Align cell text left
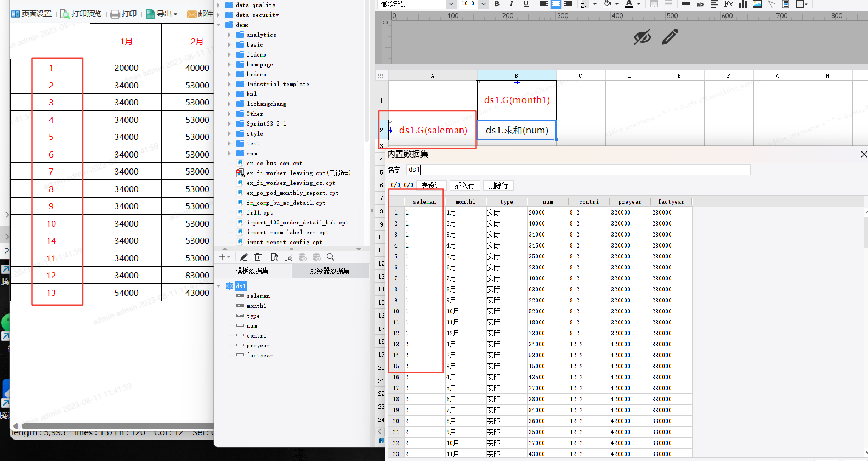Image resolution: width=868 pixels, height=461 pixels. tap(543, 4)
